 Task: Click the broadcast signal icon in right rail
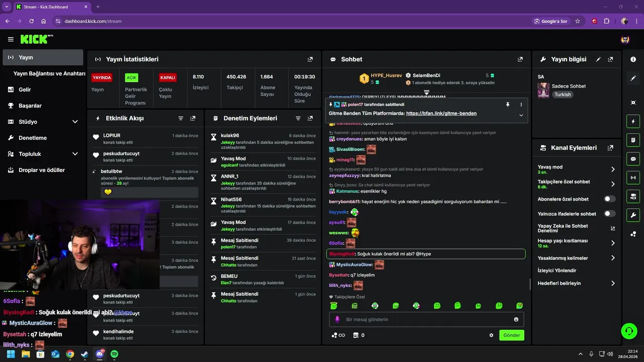pyautogui.click(x=633, y=177)
